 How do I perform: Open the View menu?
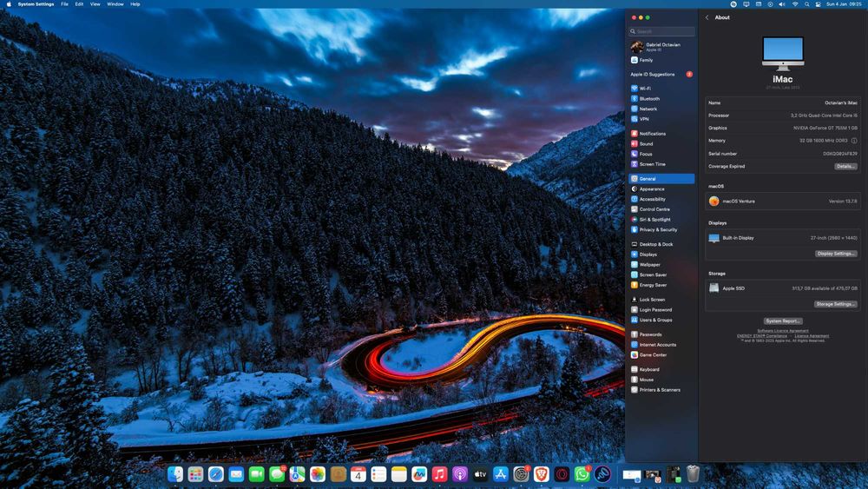(95, 3)
